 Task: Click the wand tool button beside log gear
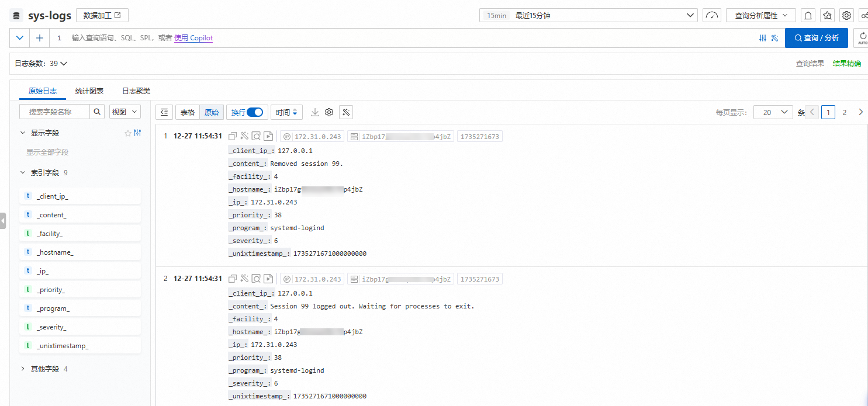346,112
